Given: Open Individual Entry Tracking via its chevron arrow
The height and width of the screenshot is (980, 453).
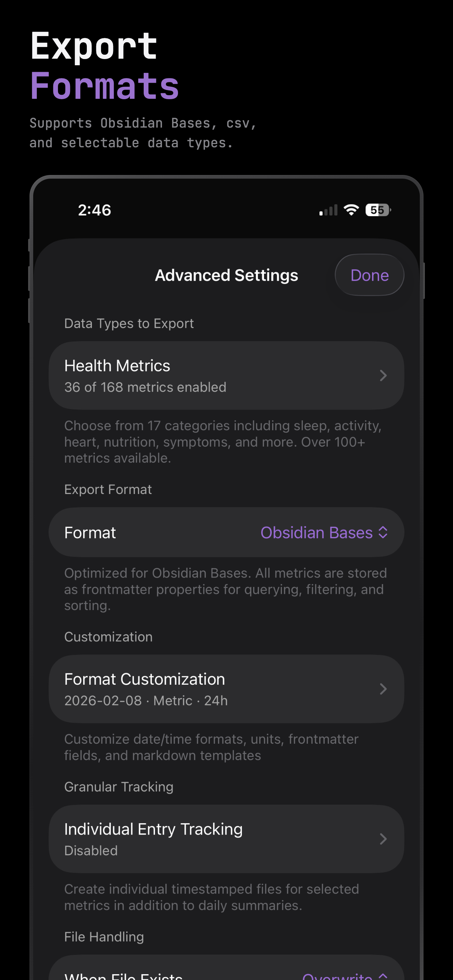Looking at the screenshot, I should click(x=383, y=839).
